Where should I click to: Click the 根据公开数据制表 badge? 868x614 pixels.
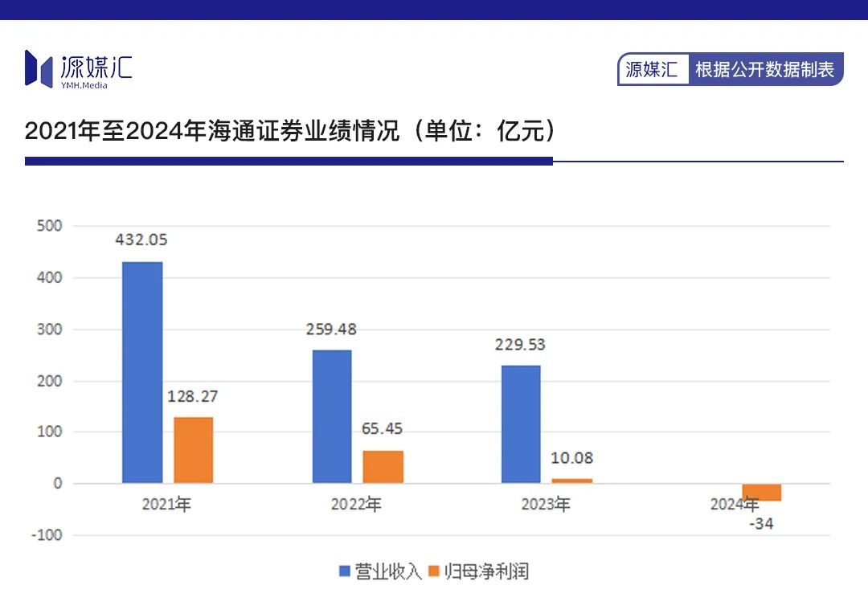pos(764,69)
